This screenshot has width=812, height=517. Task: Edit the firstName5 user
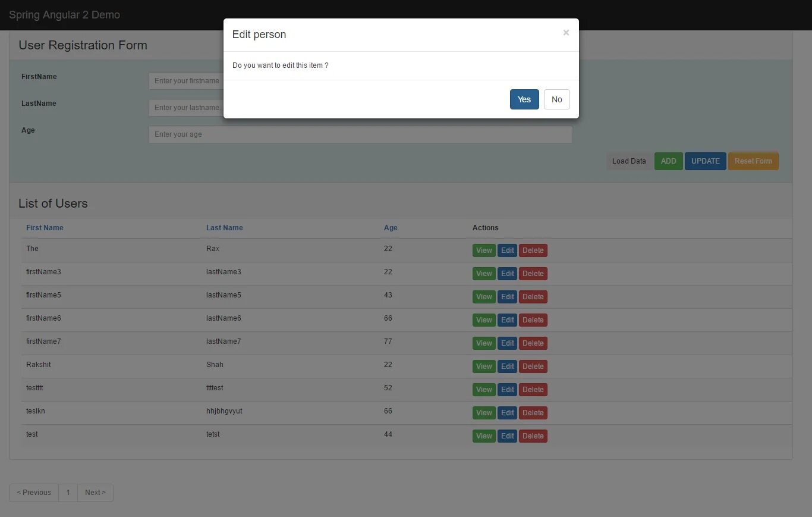tap(507, 297)
